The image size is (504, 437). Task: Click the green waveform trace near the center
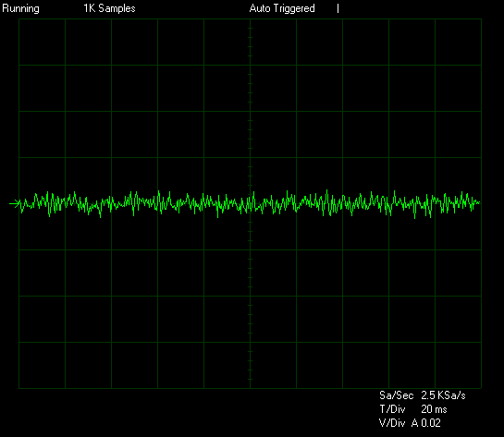(x=250, y=203)
